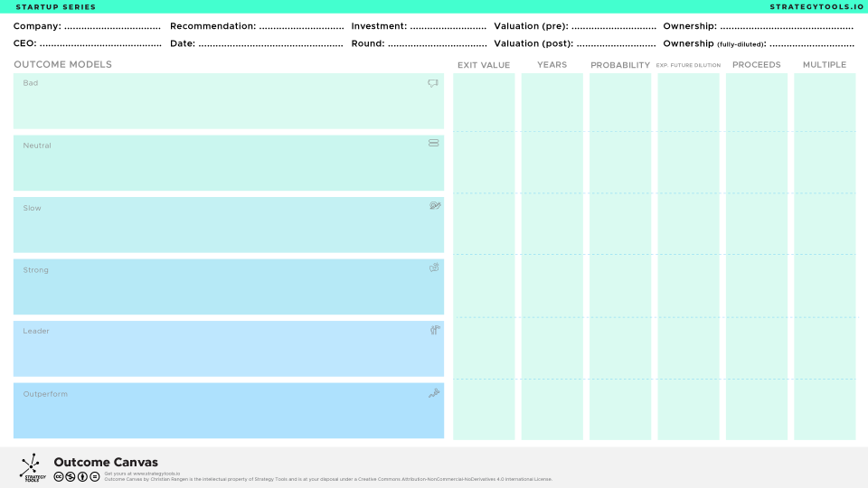Click the STRATEGYTOOLS.IO header text
The width and height of the screenshot is (868, 488).
(810, 7)
